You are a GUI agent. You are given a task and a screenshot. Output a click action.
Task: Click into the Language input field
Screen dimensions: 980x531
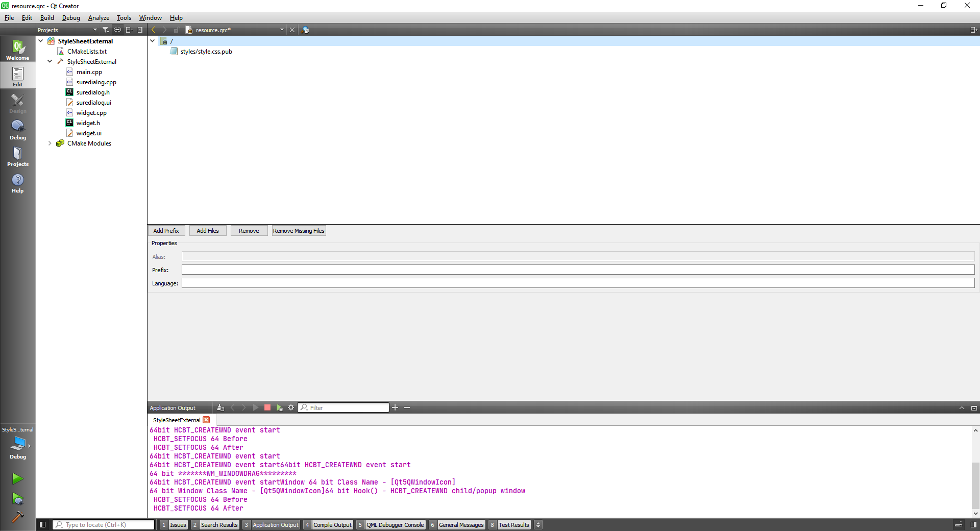pyautogui.click(x=578, y=283)
